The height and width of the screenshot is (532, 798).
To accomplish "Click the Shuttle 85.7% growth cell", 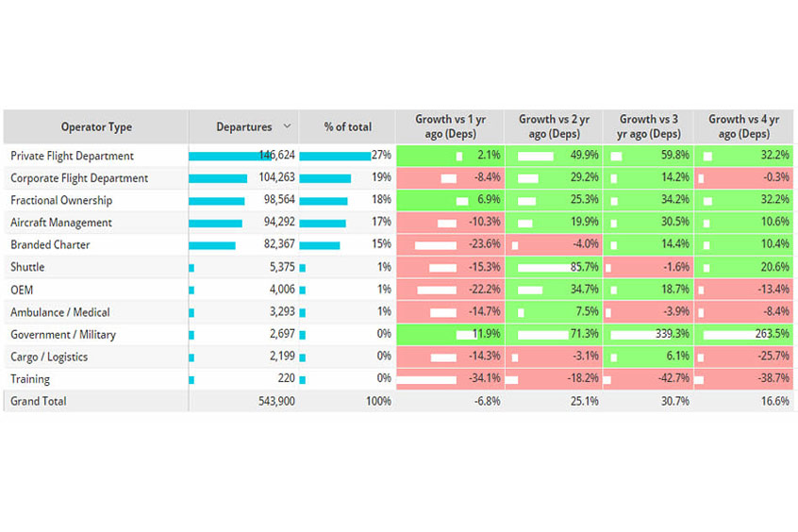I will click(x=554, y=268).
